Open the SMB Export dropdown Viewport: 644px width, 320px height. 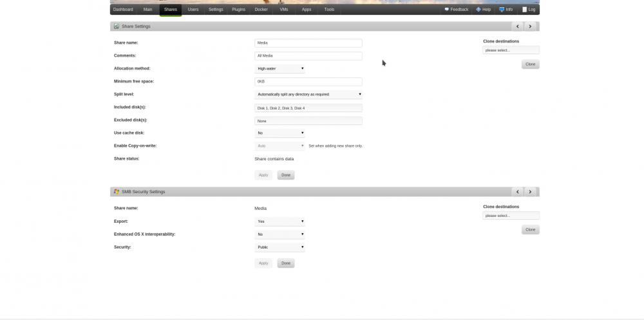point(279,221)
